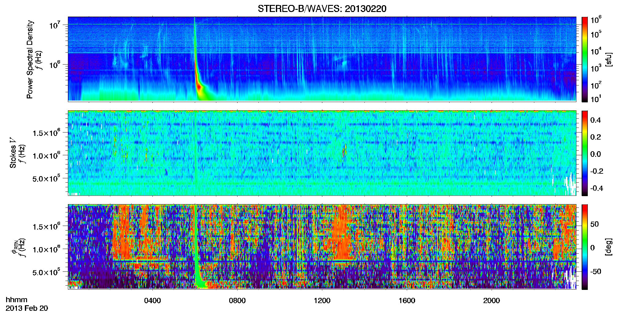Click the 50 tick on degrees colorbar

(595, 224)
